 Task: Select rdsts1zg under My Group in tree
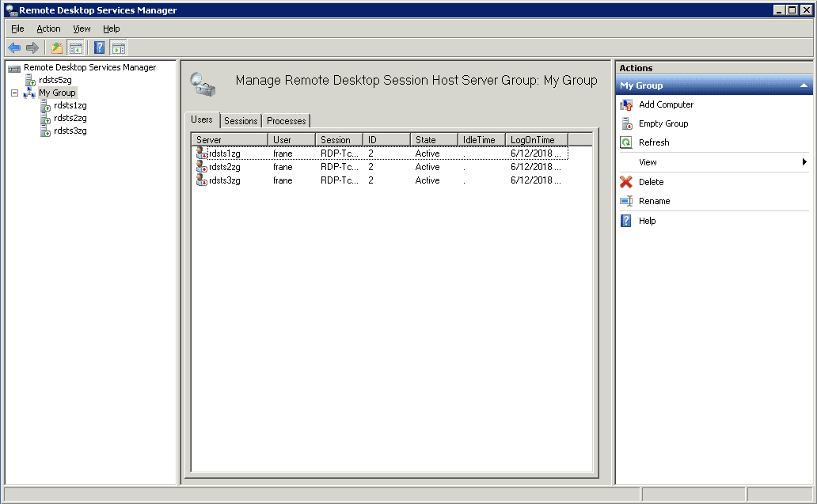[70, 106]
